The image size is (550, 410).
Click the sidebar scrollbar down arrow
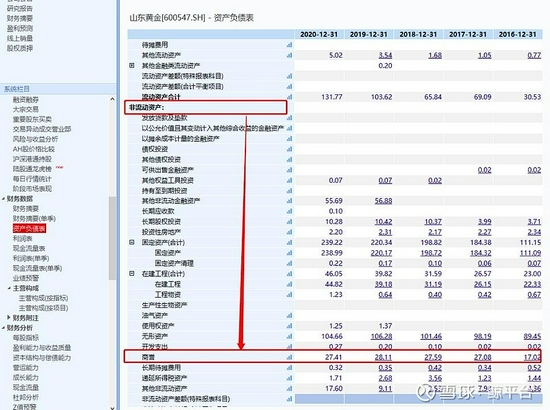[x=112, y=408]
